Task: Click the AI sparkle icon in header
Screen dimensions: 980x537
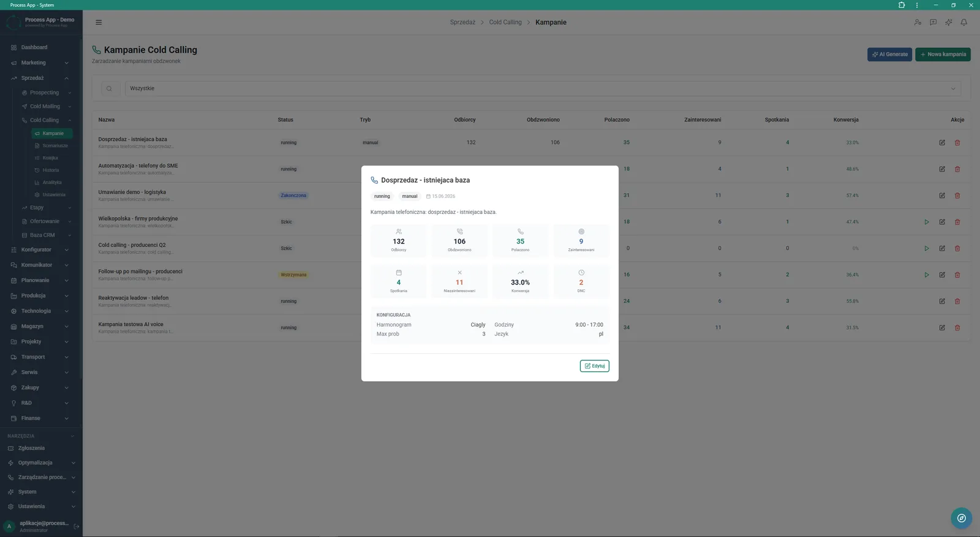Action: click(x=948, y=22)
